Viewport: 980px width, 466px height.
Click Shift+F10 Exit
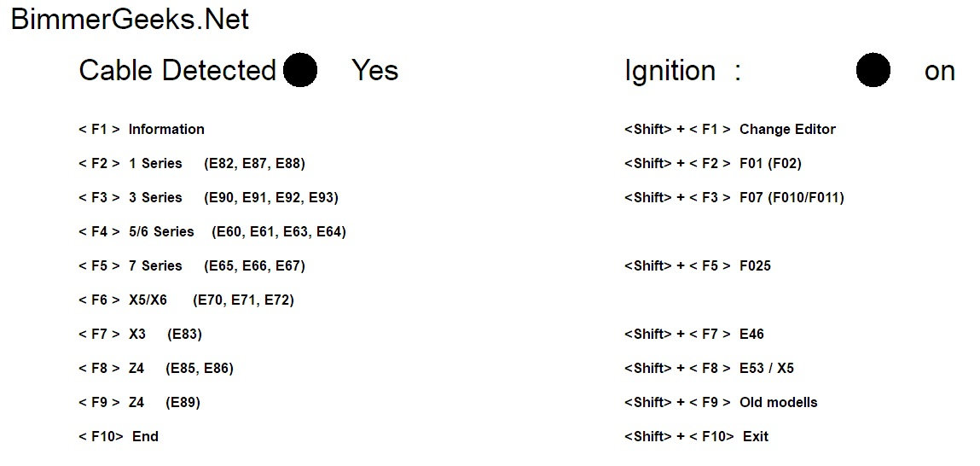(x=696, y=437)
